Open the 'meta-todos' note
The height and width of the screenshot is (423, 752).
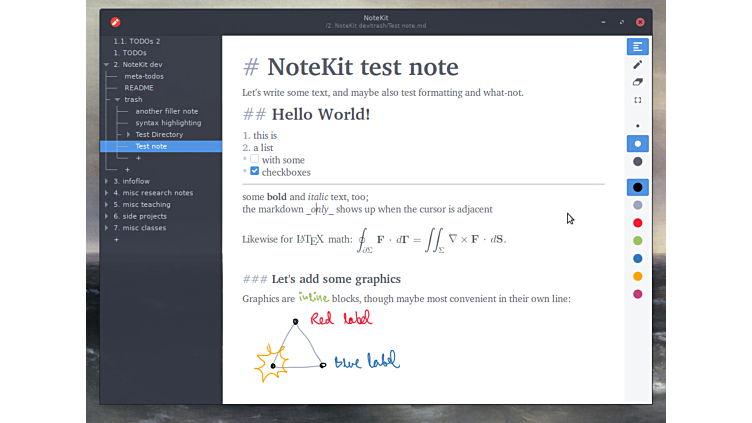[x=144, y=76]
